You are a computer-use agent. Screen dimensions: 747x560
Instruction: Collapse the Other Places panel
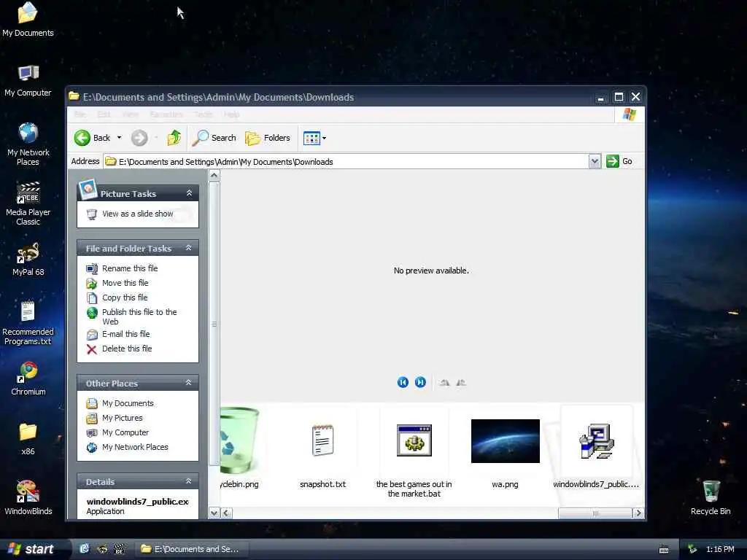click(x=189, y=383)
